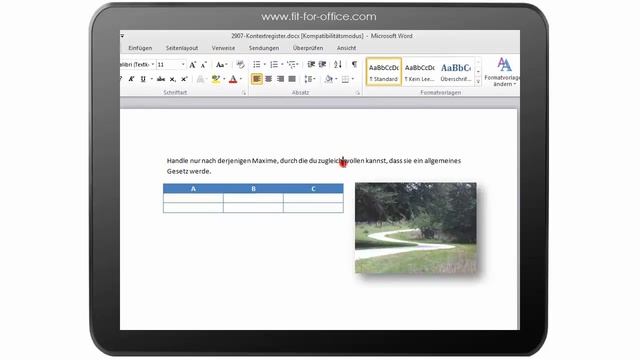This screenshot has height=360, width=640.
Task: Click the word 'Maxime' in the sentence
Action: pos(264,161)
